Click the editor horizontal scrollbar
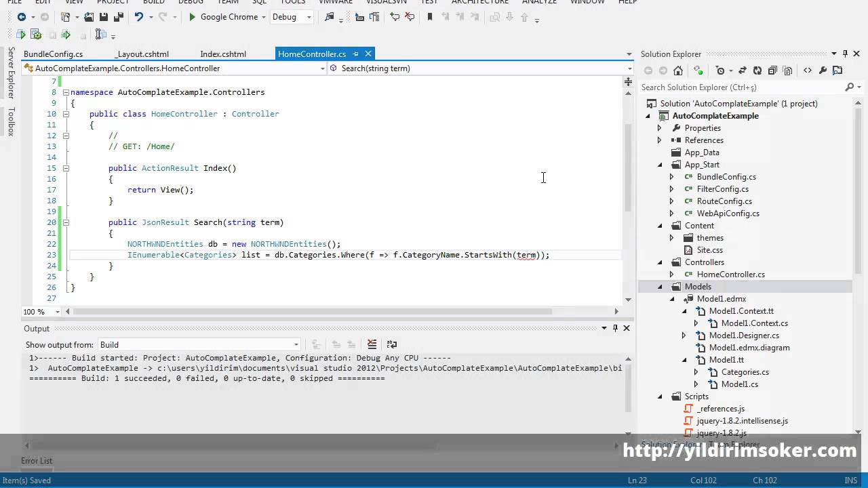Viewport: 868px width, 488px height. pos(312,312)
